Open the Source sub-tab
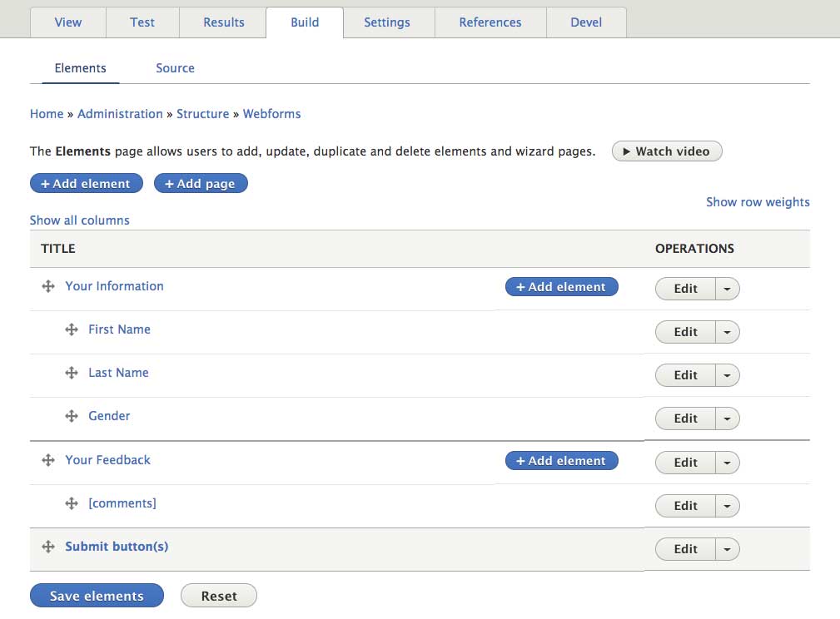Image resolution: width=840 pixels, height=619 pixels. 175,68
